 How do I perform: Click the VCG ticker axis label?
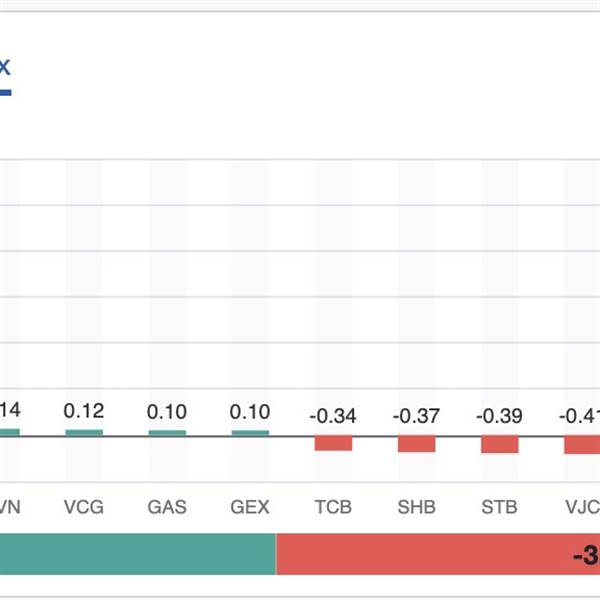84,507
